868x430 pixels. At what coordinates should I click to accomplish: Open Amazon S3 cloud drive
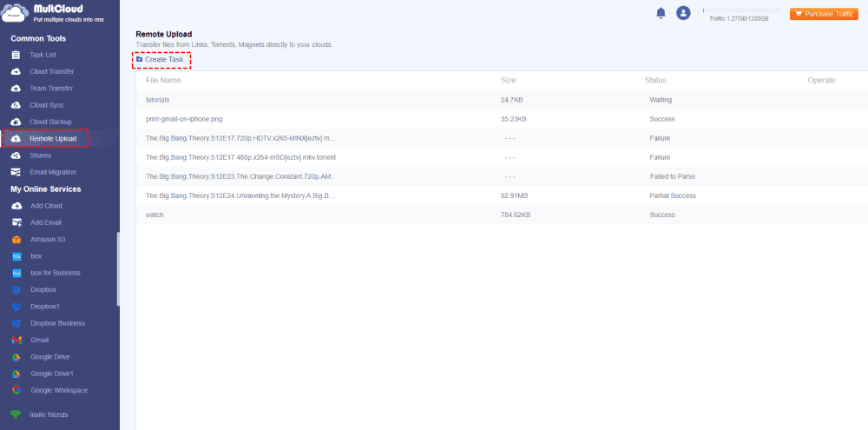point(48,240)
